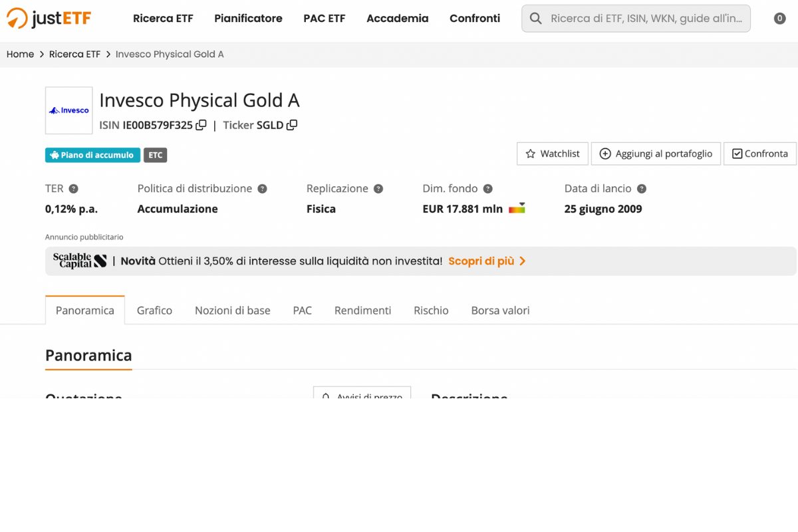Copy the ISIN code icon

tap(201, 125)
